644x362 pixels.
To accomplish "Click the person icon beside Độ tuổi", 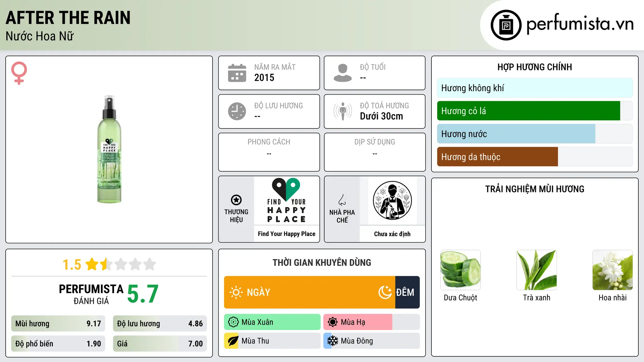I will (343, 73).
